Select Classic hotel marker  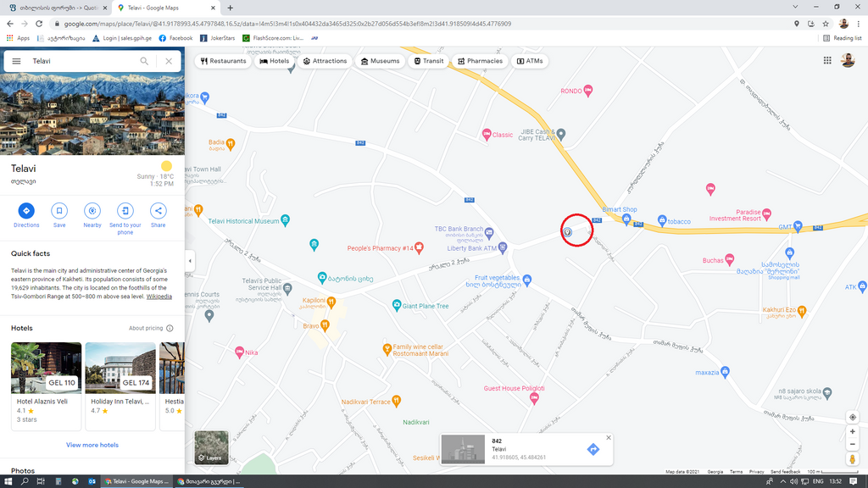click(x=486, y=134)
